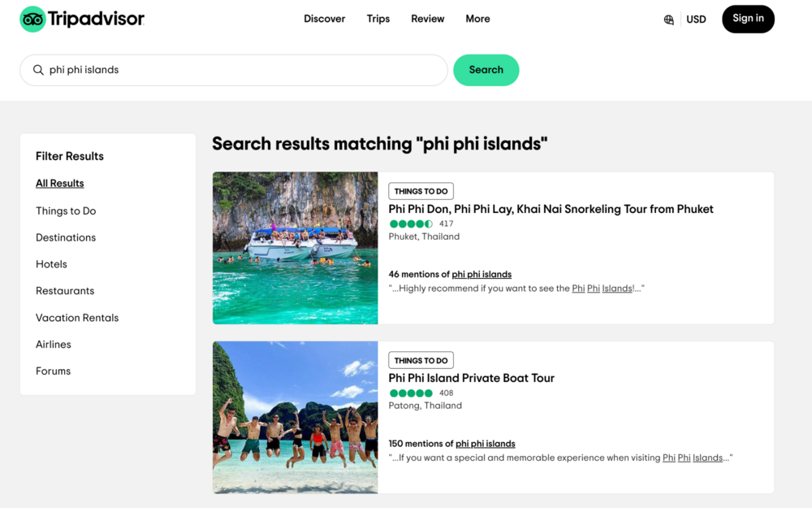
Task: Open the Discover menu
Action: point(324,19)
